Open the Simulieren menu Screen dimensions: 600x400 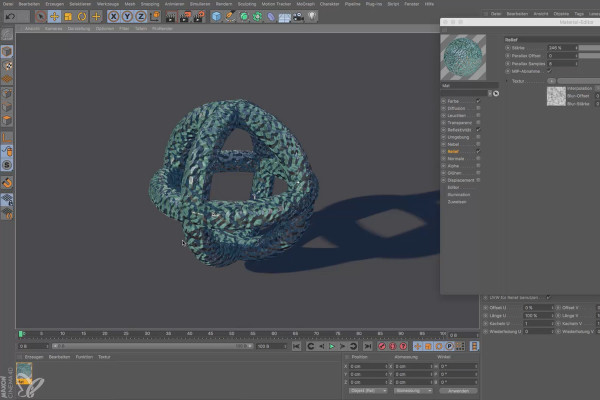pos(200,4)
